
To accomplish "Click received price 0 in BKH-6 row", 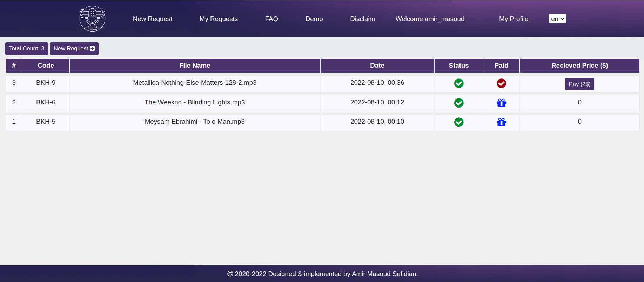I will [x=579, y=102].
